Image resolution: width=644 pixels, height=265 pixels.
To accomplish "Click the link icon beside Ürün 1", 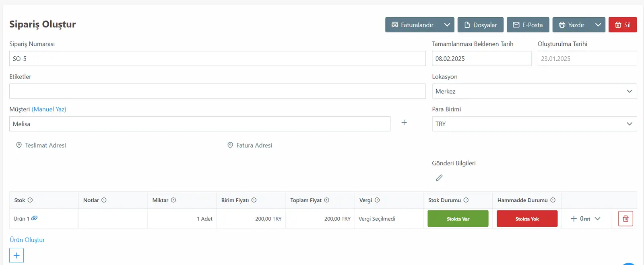I will [34, 218].
